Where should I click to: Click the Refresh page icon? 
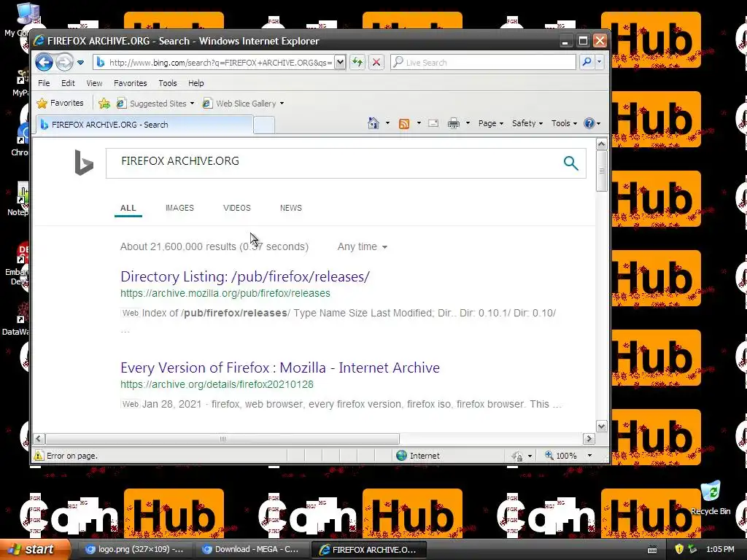point(357,63)
